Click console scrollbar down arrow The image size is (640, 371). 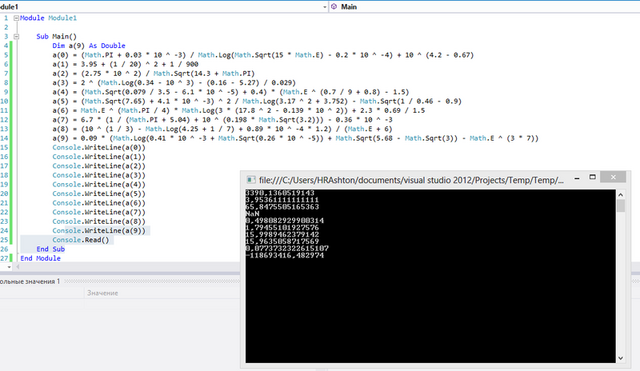620,358
